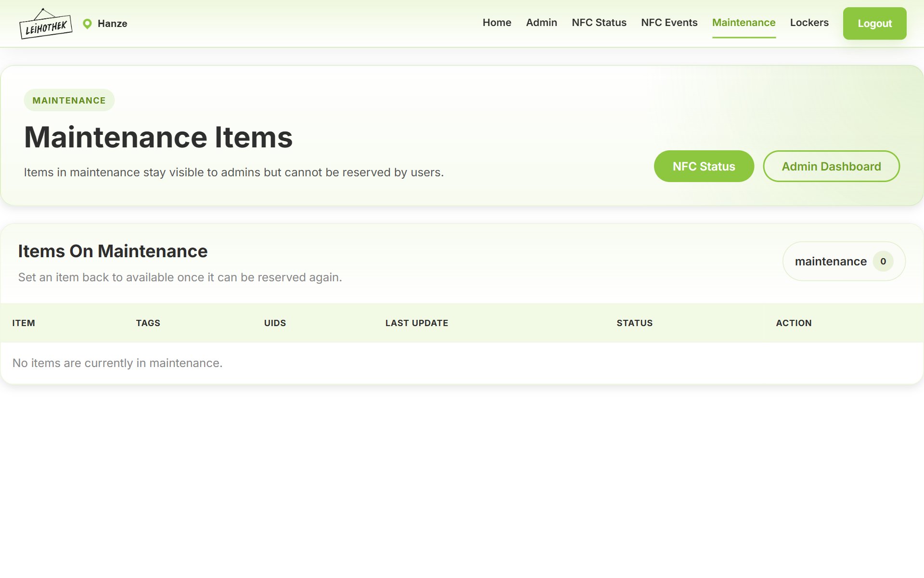The height and width of the screenshot is (578, 924).
Task: Click the Maintenance Items heading
Action: tap(158, 137)
